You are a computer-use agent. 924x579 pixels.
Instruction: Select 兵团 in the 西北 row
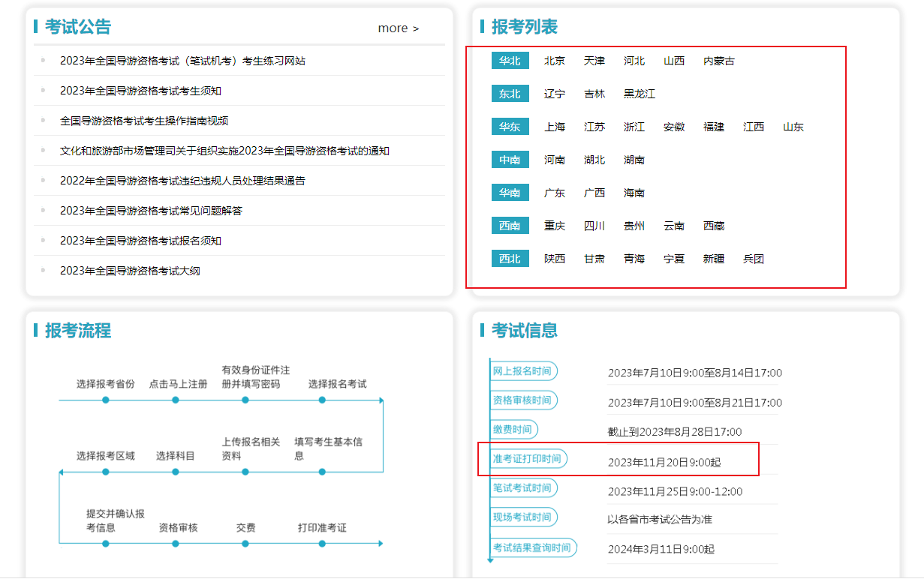[753, 259]
